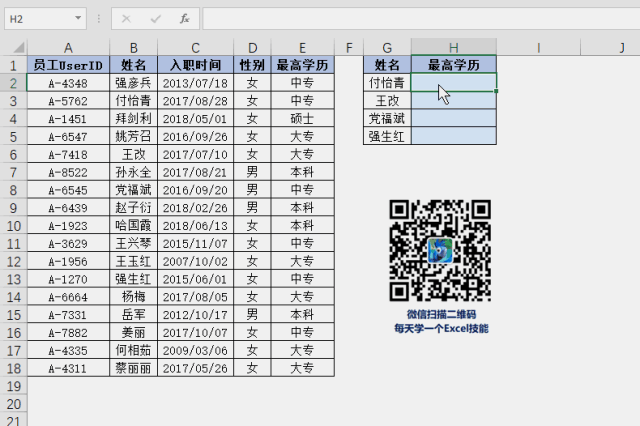
Task: Select the name cell 王兴琴
Action: tap(133, 244)
